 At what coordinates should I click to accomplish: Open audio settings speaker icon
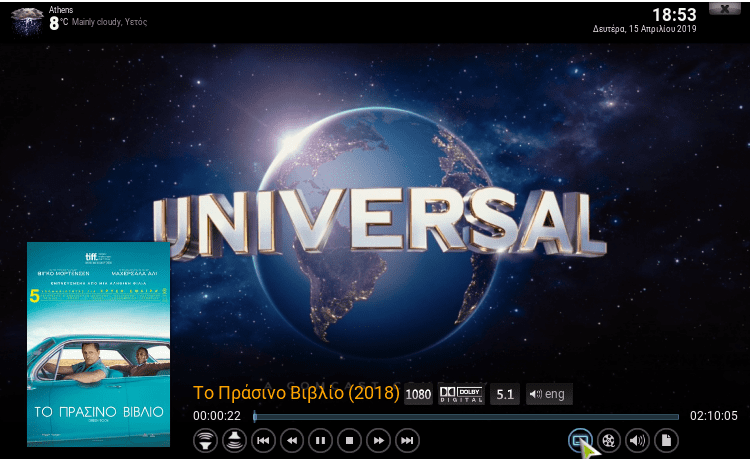tap(637, 440)
